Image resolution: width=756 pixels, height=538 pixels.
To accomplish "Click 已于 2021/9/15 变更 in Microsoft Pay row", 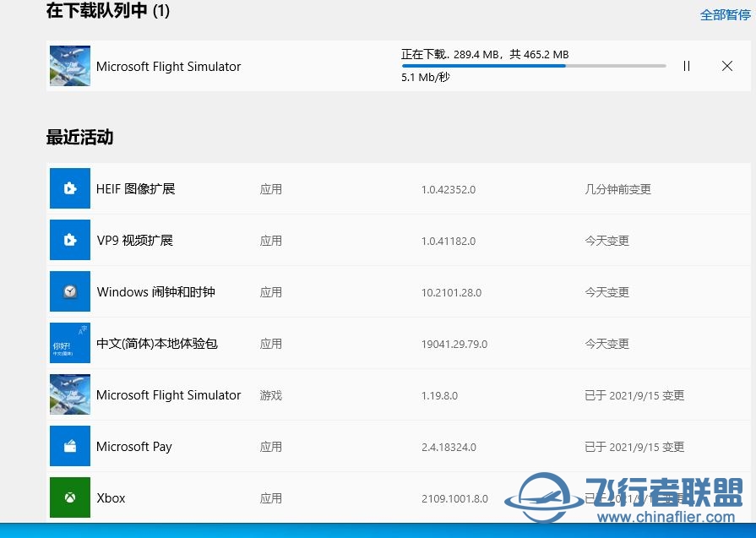I will point(634,448).
